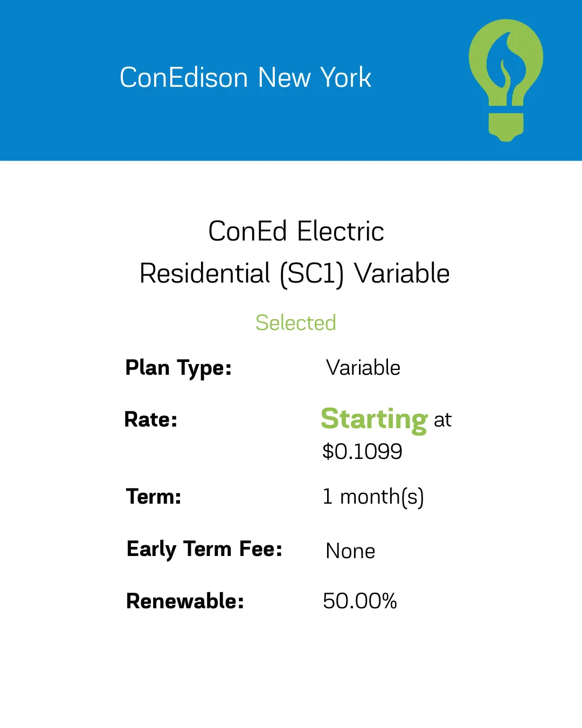Click the green Starting text
The width and height of the screenshot is (582, 728).
(x=374, y=419)
